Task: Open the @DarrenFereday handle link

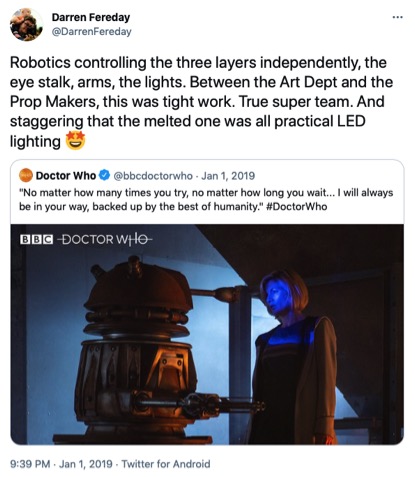Action: (91, 32)
